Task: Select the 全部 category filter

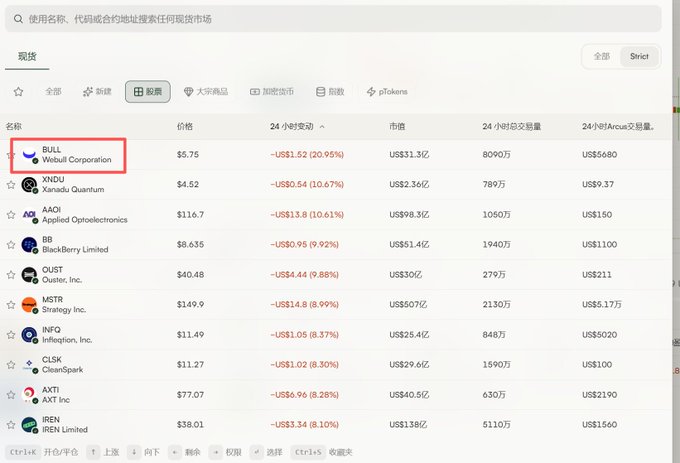Action: coord(53,91)
